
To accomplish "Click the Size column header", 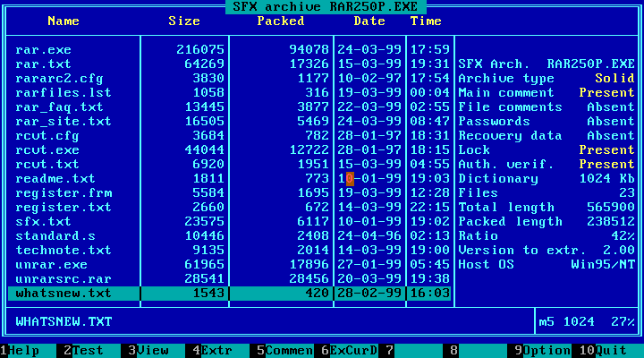I will [x=184, y=21].
